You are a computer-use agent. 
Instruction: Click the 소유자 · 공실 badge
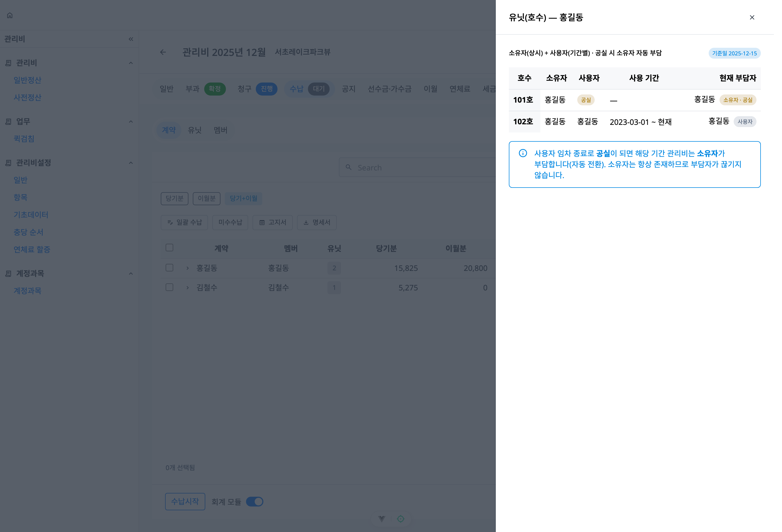point(738,100)
